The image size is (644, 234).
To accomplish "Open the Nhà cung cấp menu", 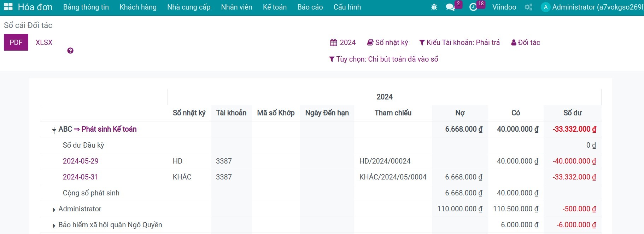I will (189, 7).
